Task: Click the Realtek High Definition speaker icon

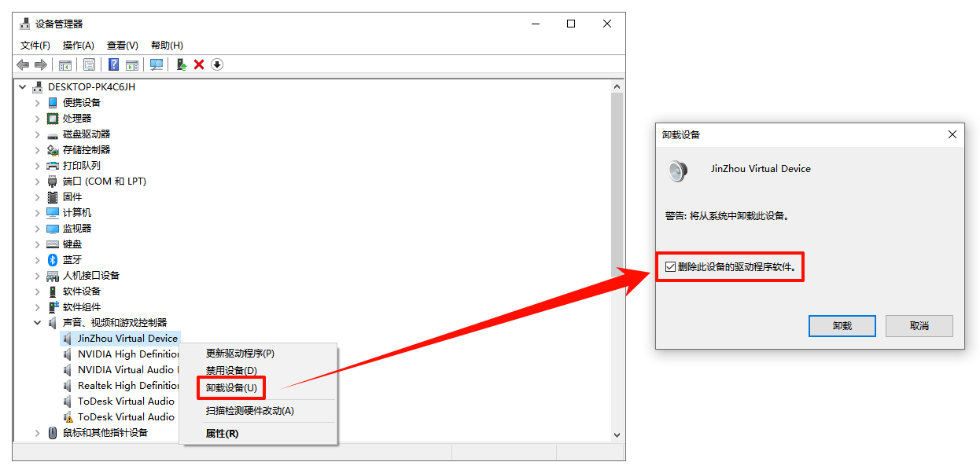Action: [x=68, y=386]
